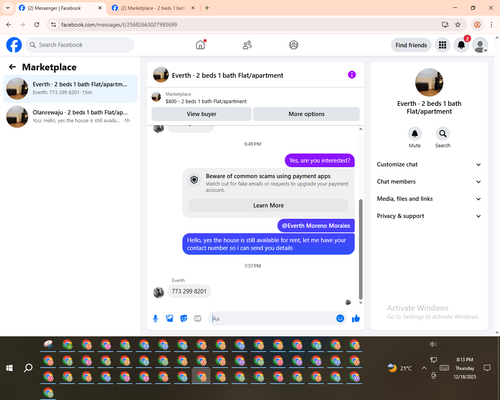Image resolution: width=500 pixels, height=400 pixels.
Task: Click the chat scrollbar thumb
Action: point(360,249)
